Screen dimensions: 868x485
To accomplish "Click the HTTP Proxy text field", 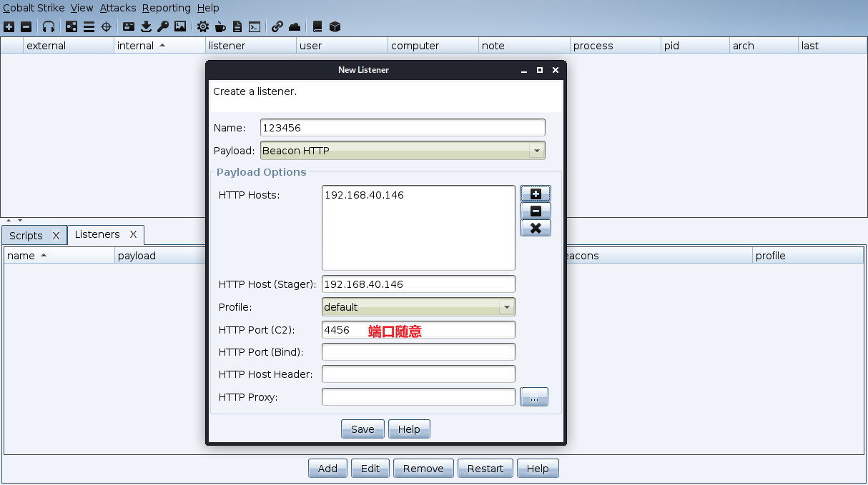I will 418,397.
